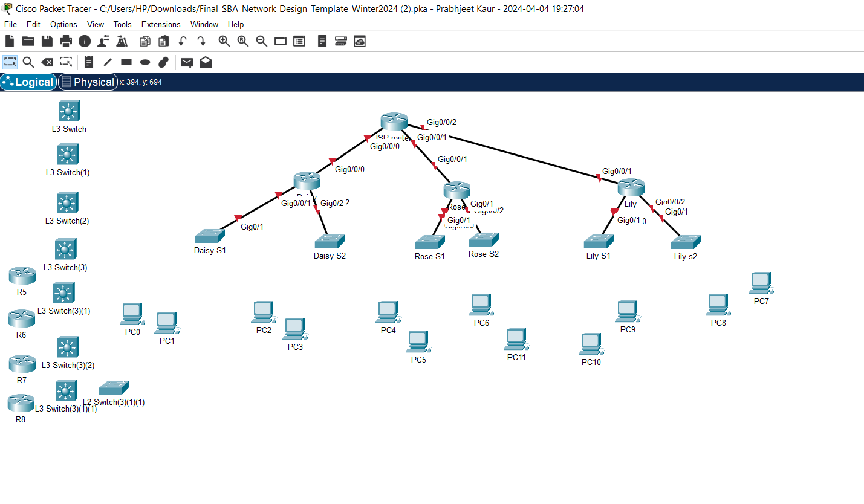Select the Place Note tool

[88, 62]
